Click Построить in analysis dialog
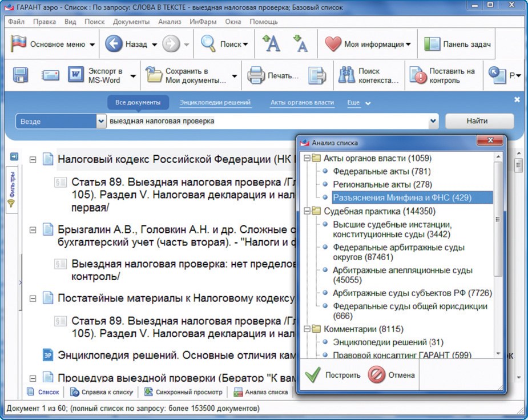This screenshot has height=420, width=528. [333, 375]
